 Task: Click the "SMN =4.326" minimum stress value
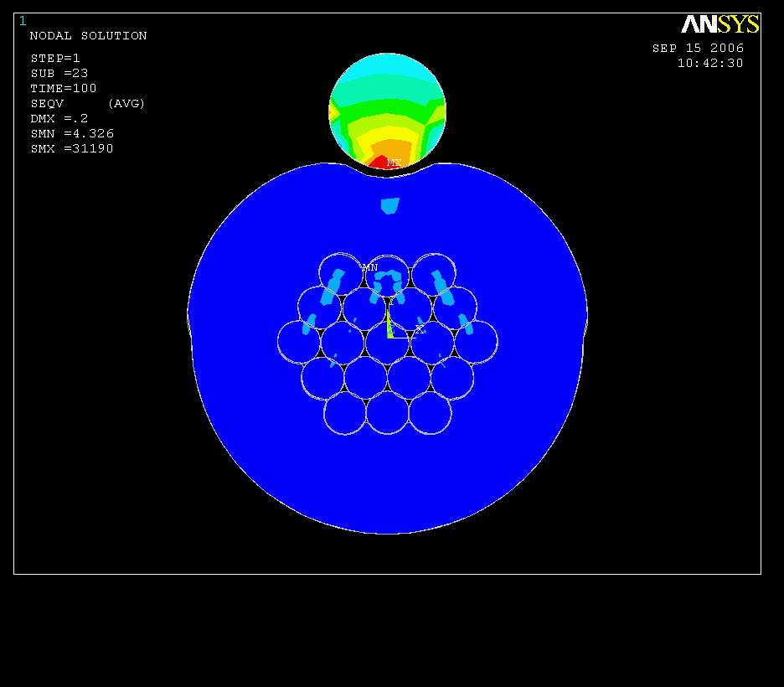coord(72,133)
